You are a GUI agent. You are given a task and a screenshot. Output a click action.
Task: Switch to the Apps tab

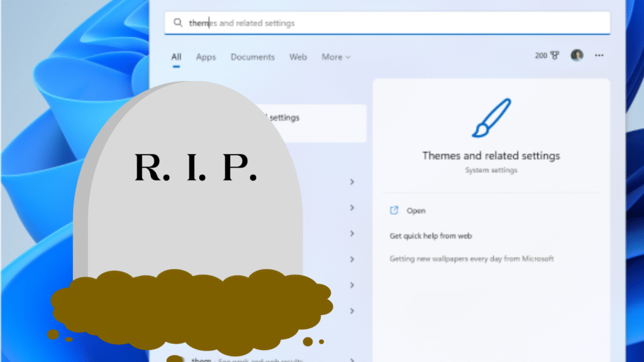206,57
